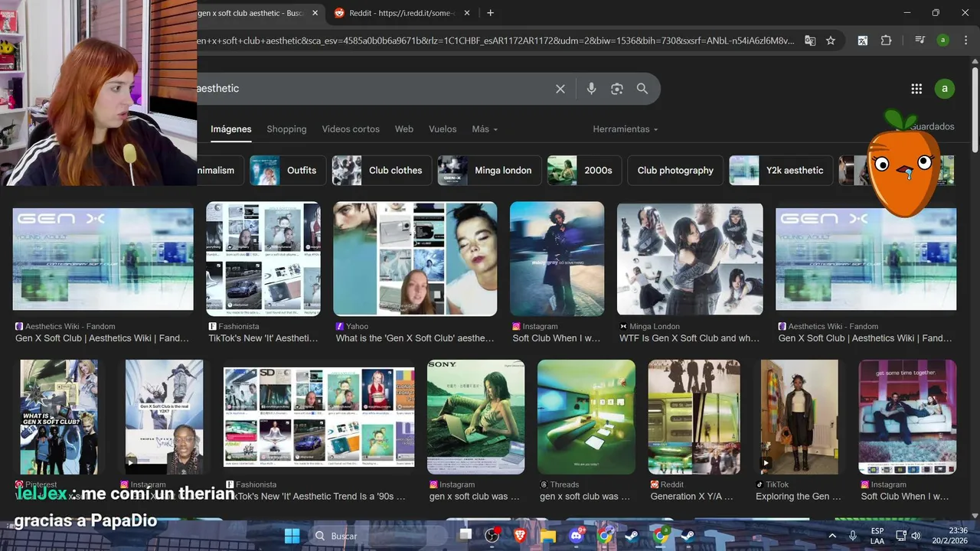Open the Instagram Soft Club When I w... top link
Screen dimensions: 980x551
pos(557,338)
